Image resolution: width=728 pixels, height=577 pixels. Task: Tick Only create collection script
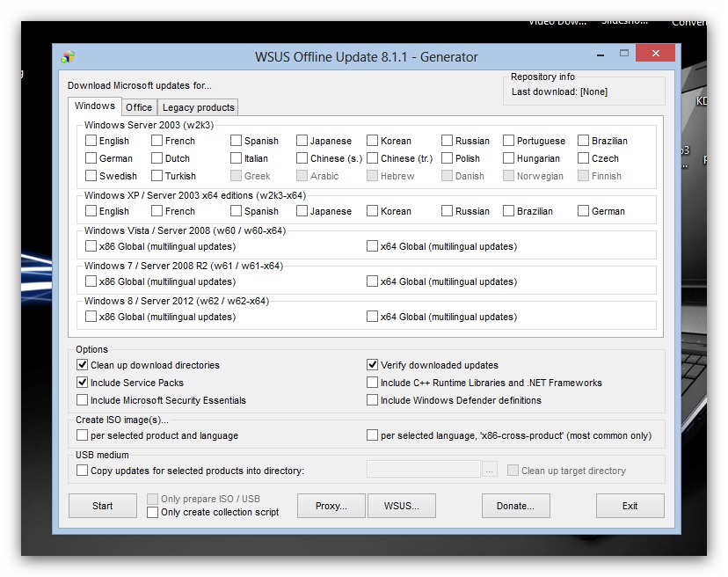pyautogui.click(x=152, y=512)
